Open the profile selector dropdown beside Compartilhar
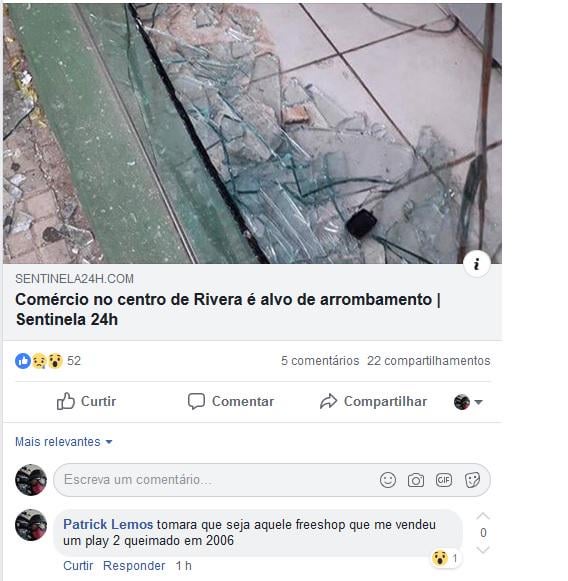This screenshot has height=581, width=568. click(468, 402)
